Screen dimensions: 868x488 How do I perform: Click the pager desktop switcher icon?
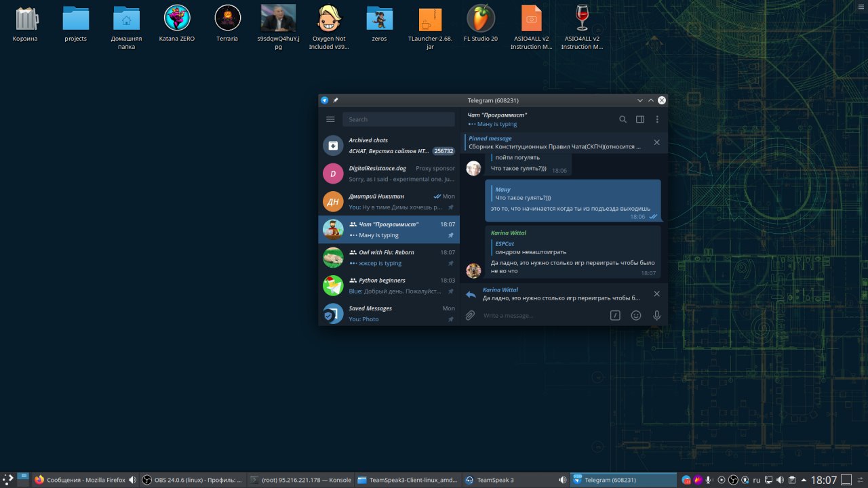(22, 480)
